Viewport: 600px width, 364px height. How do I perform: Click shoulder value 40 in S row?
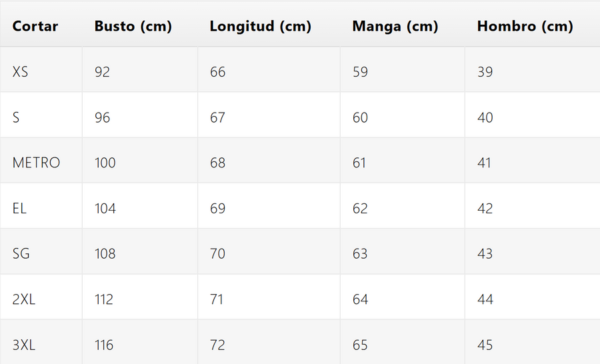coord(485,117)
